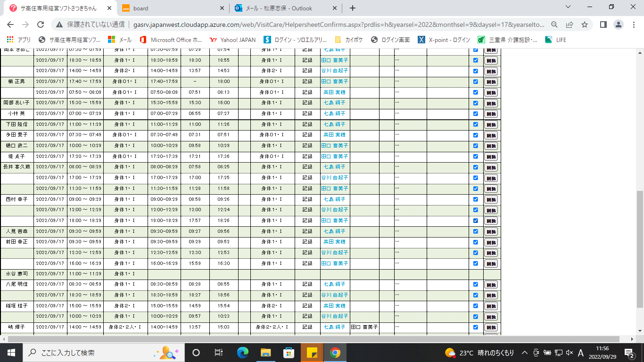644x362 pixels.
Task: Open Chrome's three-dot menu
Action: tap(633, 25)
